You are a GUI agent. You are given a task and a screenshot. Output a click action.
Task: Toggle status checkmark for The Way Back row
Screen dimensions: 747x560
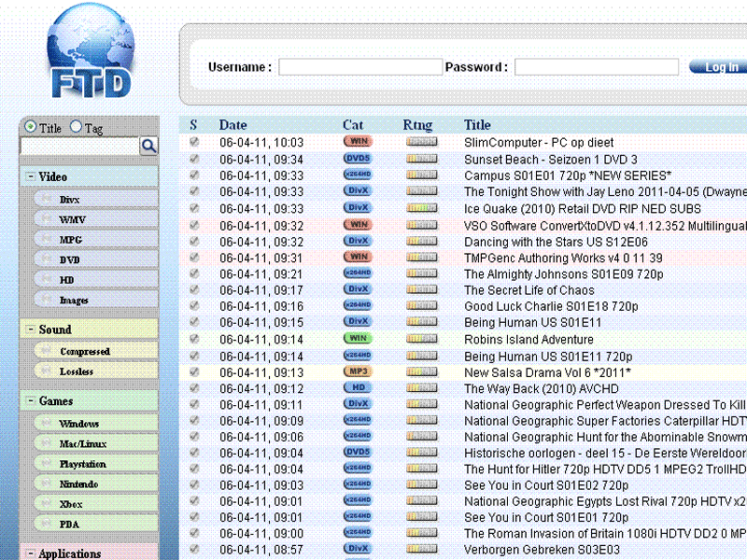point(194,387)
